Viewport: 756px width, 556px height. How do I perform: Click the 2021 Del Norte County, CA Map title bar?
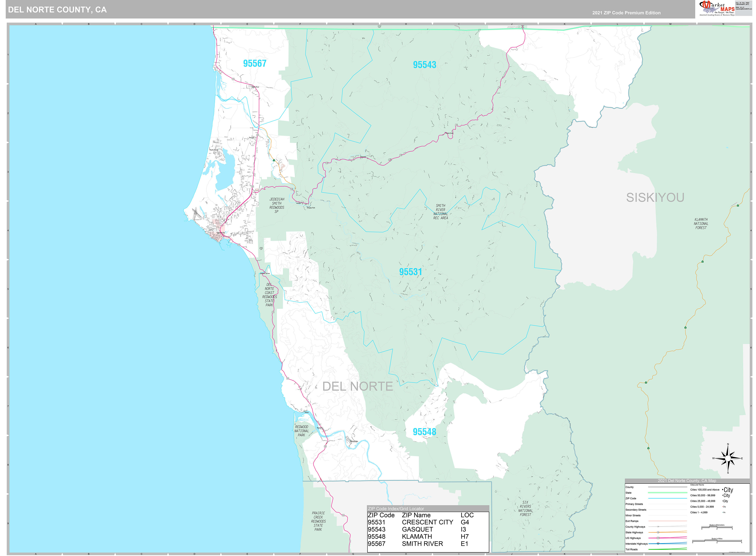coord(687,481)
